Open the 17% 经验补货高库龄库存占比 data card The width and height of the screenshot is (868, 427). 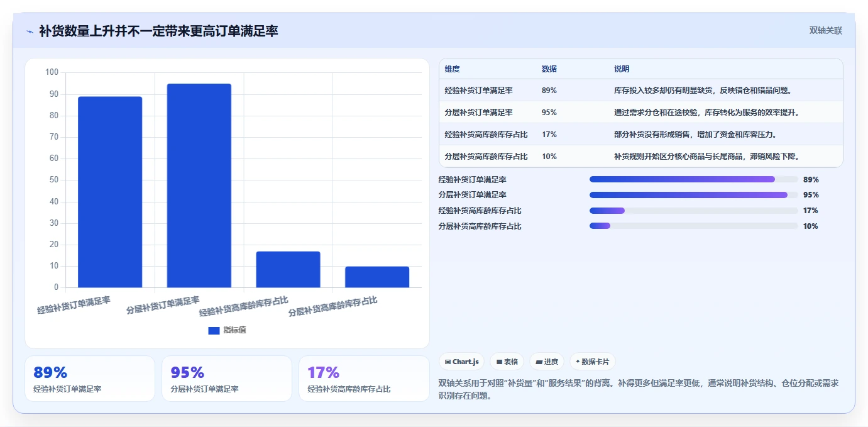tap(364, 379)
